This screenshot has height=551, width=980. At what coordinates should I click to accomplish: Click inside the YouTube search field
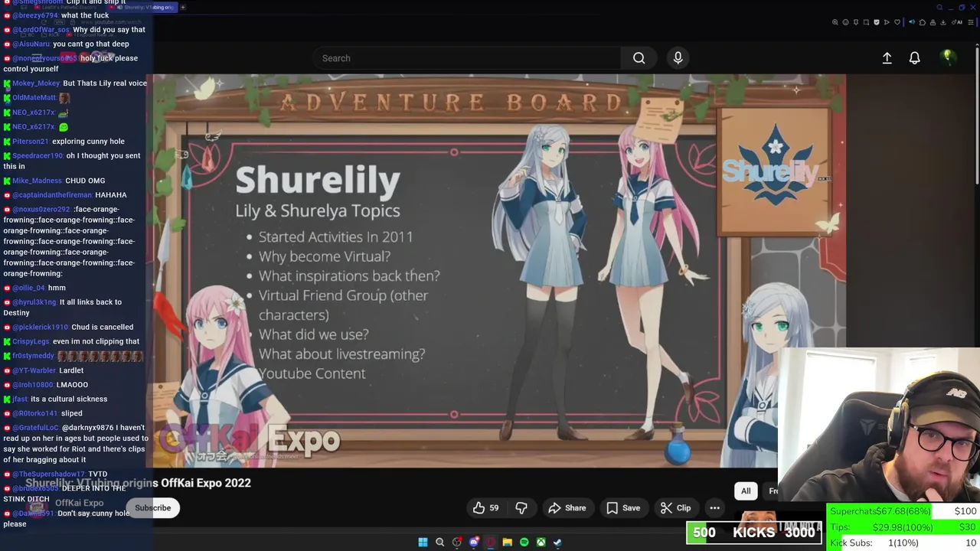click(x=467, y=58)
